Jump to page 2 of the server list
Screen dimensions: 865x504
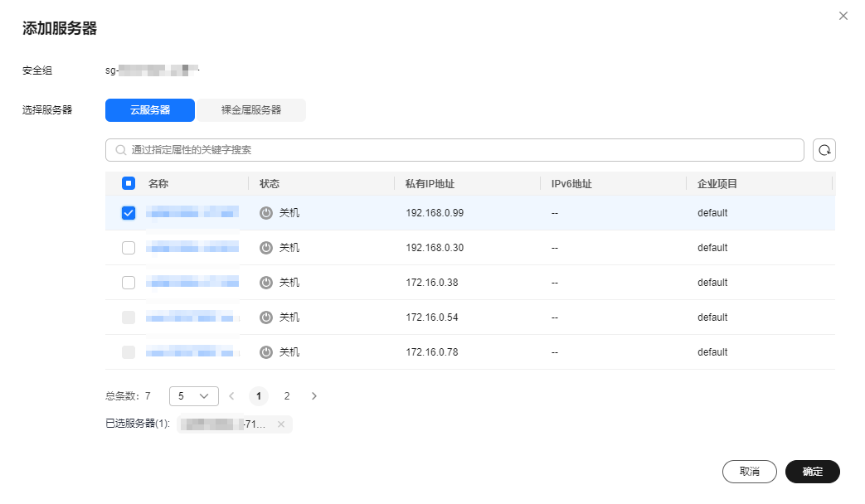point(286,395)
